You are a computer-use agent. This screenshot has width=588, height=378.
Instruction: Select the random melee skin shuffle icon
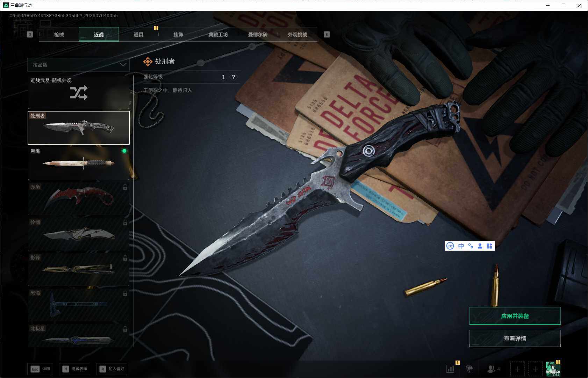point(79,93)
